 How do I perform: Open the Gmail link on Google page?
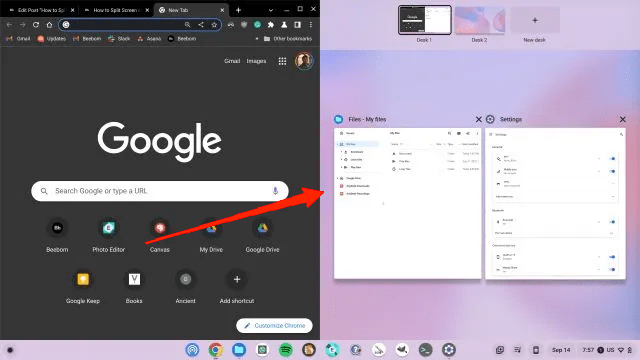232,61
